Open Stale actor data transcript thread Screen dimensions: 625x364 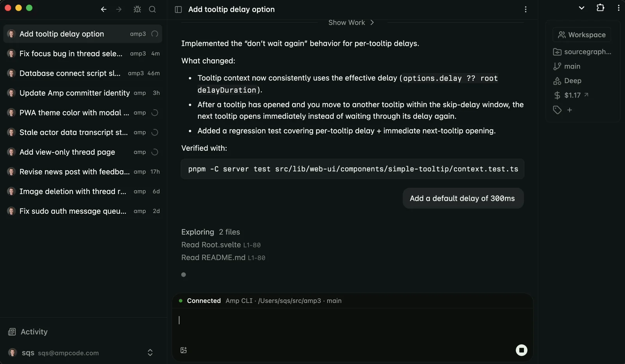[x=83, y=132]
